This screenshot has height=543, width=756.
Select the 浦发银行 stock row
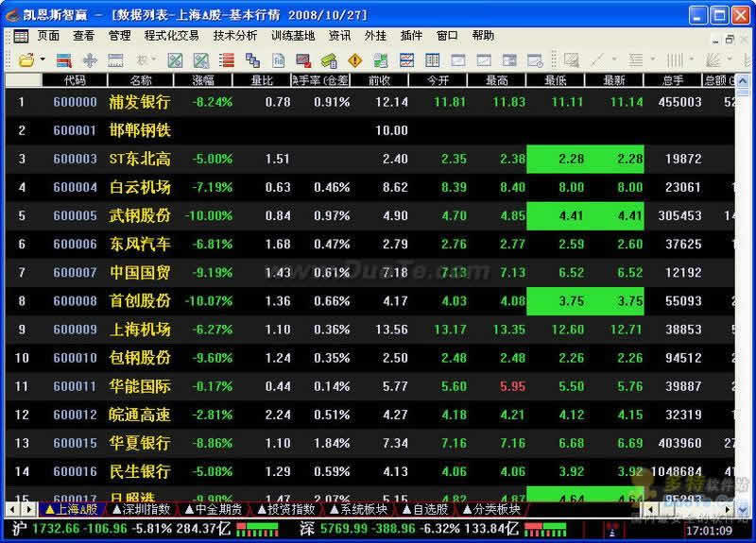click(370, 102)
